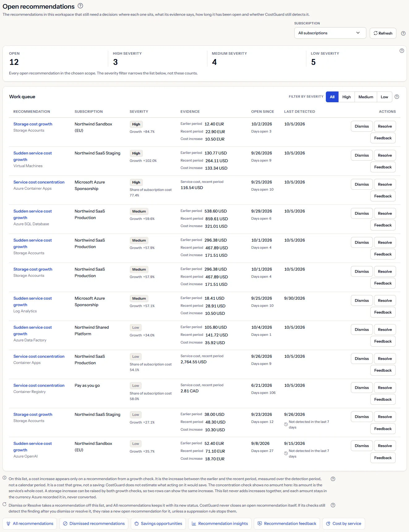Click the Days open 106 text
This screenshot has width=409, height=532.
tap(263, 393)
